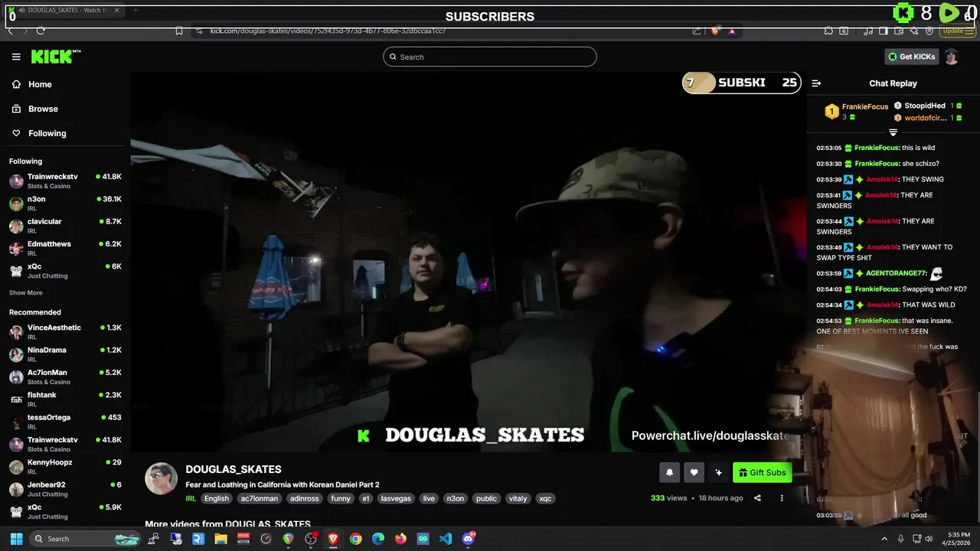Open the fishtank recommended channel
This screenshot has height=551, width=980.
tap(65, 399)
